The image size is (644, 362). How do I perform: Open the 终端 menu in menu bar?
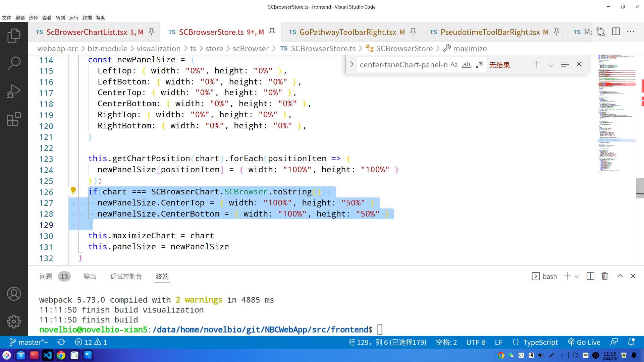point(87,18)
